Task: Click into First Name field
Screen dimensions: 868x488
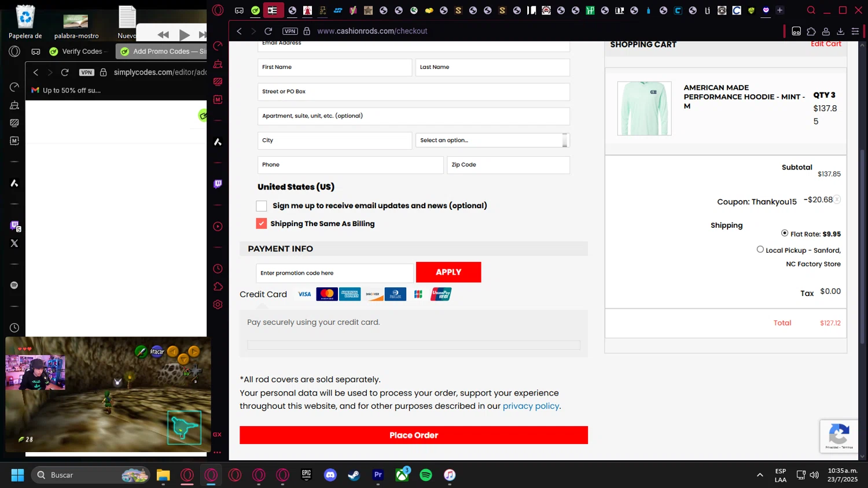Action: 334,68
